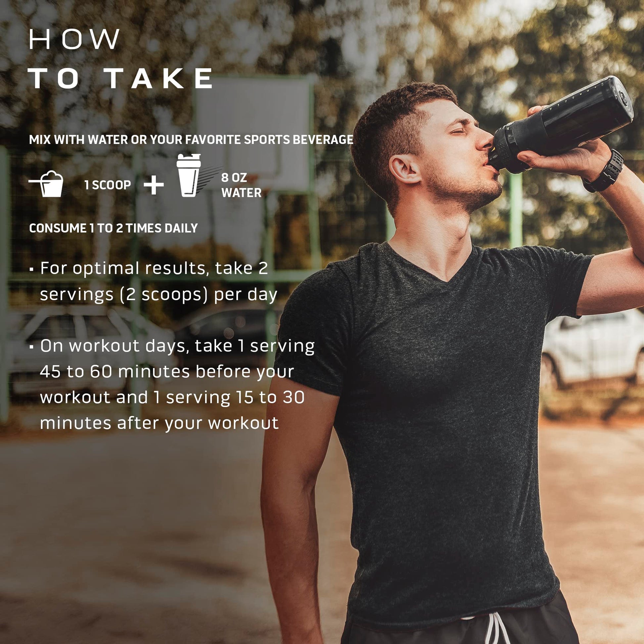Click the basketball backboard in background
Screen dimensions: 644x644
point(253,133)
